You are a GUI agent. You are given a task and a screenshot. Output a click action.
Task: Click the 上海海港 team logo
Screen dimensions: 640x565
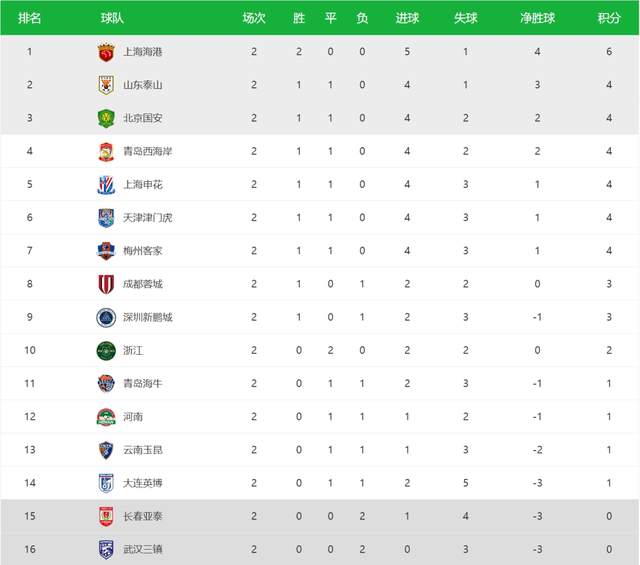(106, 52)
